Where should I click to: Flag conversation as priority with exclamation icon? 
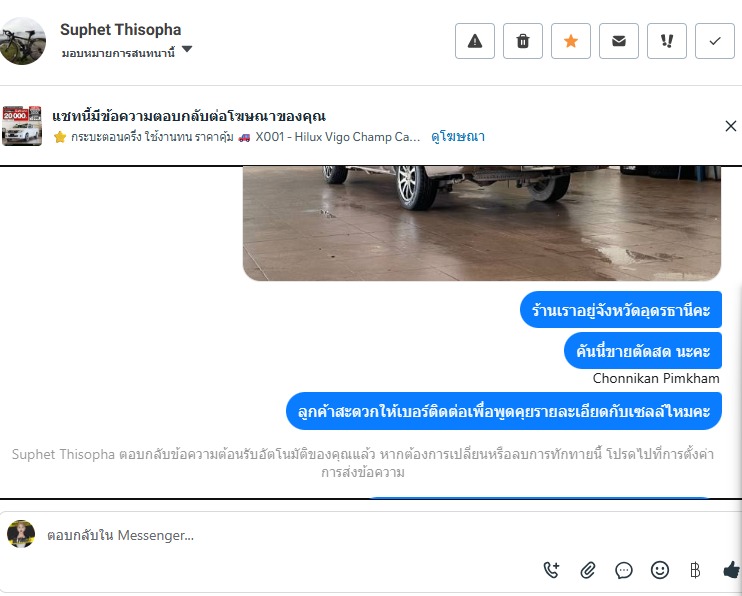[x=667, y=41]
